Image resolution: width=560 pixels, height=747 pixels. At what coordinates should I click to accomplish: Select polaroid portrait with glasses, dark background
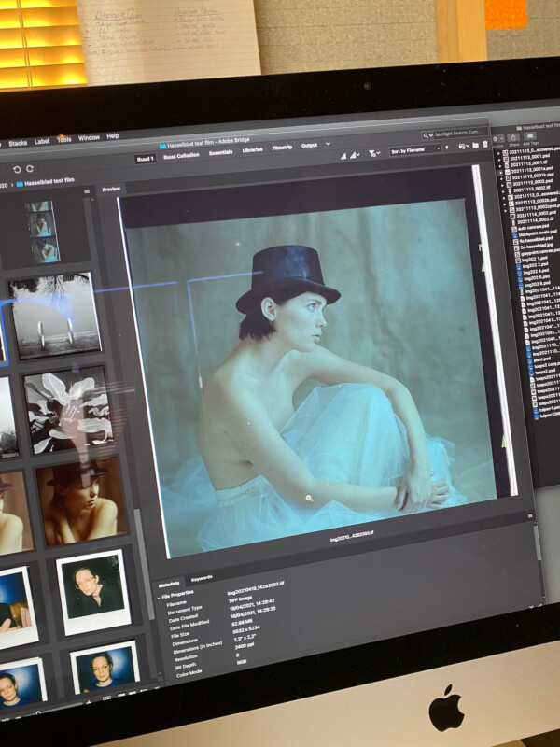(x=94, y=592)
